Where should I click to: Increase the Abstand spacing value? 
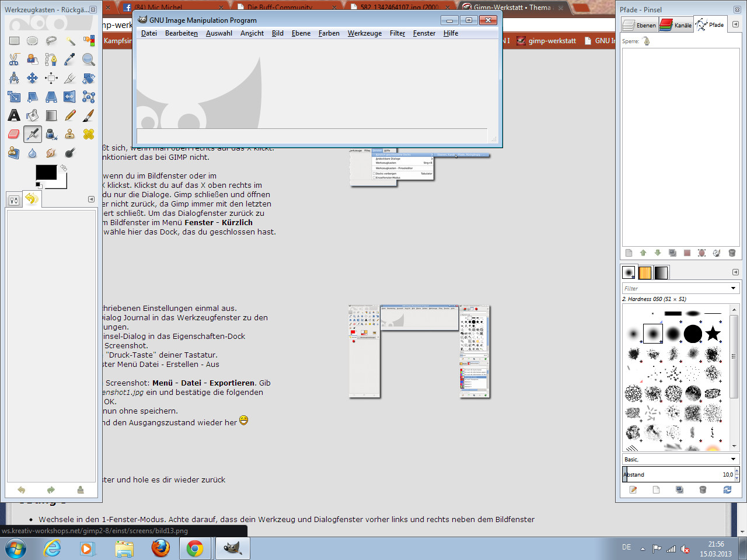point(736,471)
